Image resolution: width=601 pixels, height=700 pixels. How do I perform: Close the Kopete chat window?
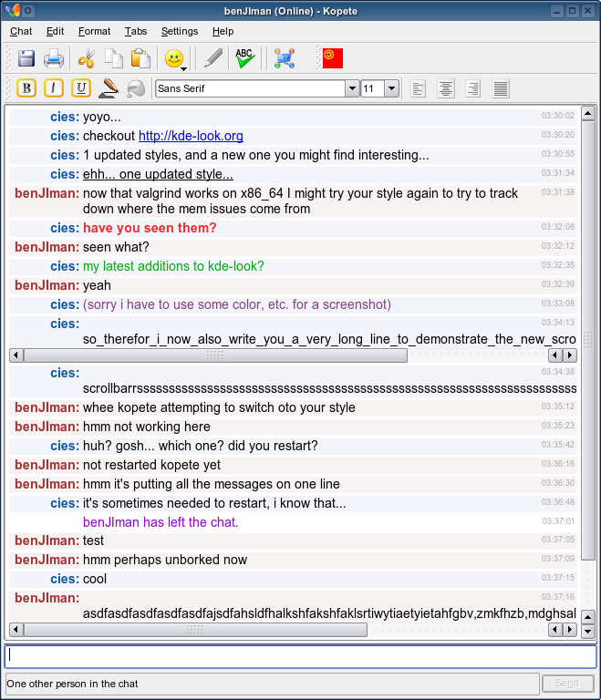coord(588,11)
